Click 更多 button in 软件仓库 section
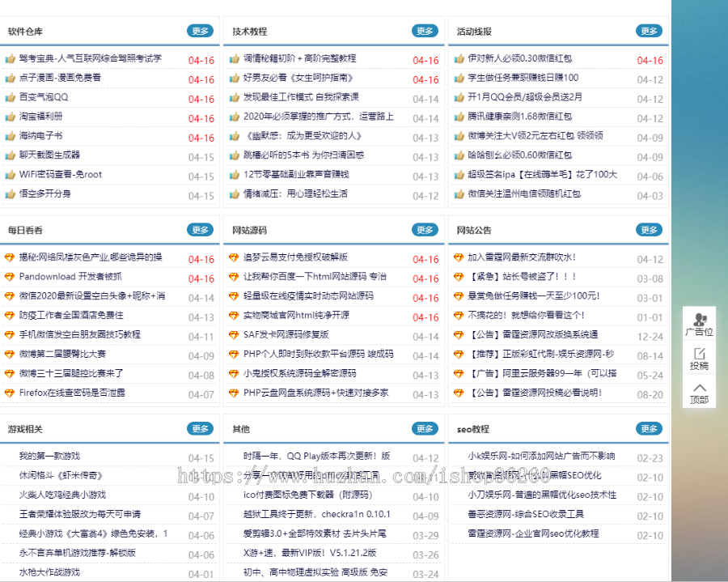Viewport: 728px width, 582px height. (x=200, y=31)
